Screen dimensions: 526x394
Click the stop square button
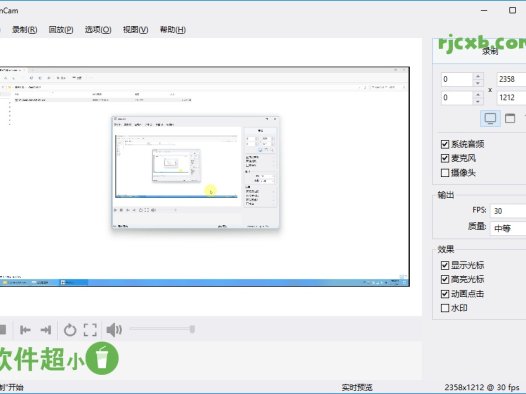coord(3,330)
